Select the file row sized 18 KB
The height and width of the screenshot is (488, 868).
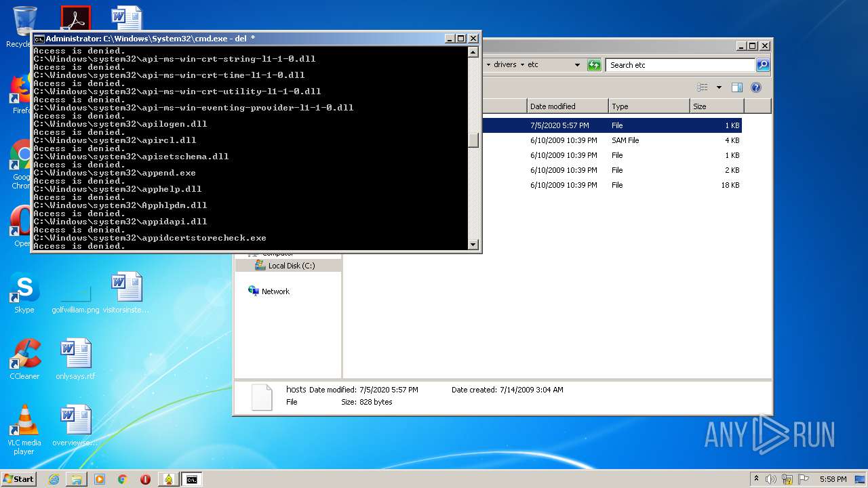click(x=612, y=185)
